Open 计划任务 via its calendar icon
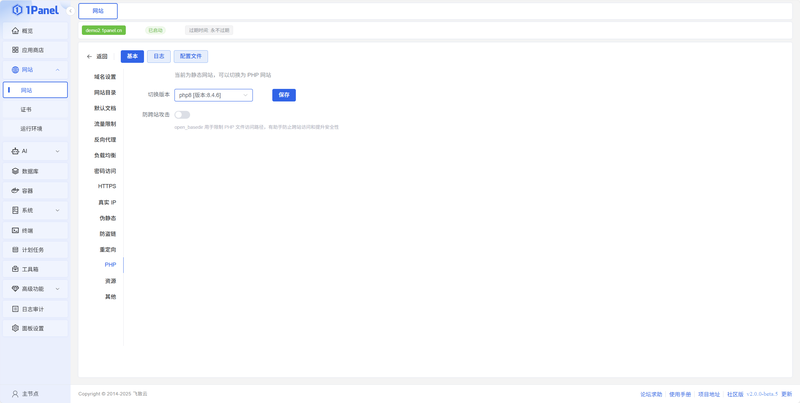This screenshot has width=800, height=403. (15, 249)
